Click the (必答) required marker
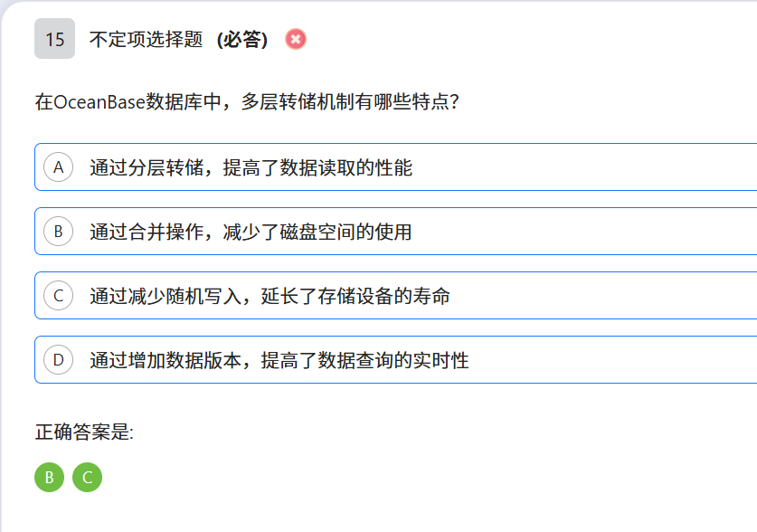757x532 pixels. point(242,40)
